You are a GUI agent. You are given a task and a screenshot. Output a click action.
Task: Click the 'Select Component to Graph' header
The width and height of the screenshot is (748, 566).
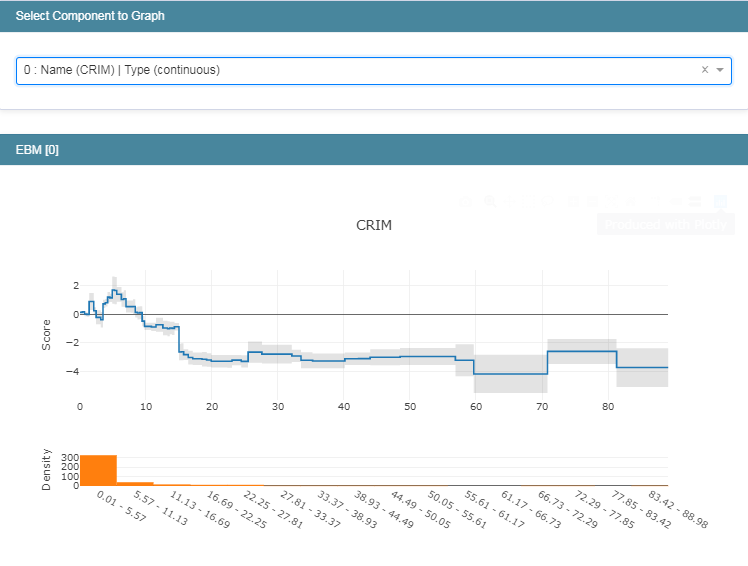(90, 16)
